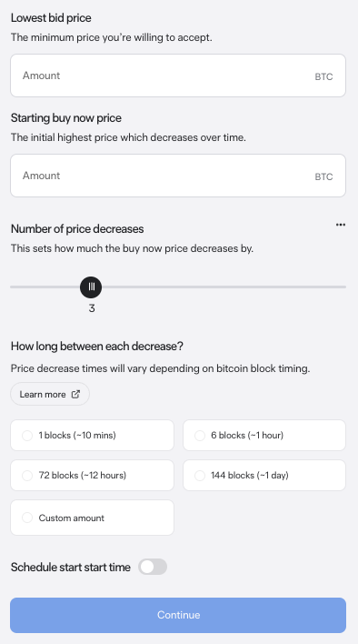The height and width of the screenshot is (644, 358).
Task: Click the Continue button
Action: tap(178, 615)
